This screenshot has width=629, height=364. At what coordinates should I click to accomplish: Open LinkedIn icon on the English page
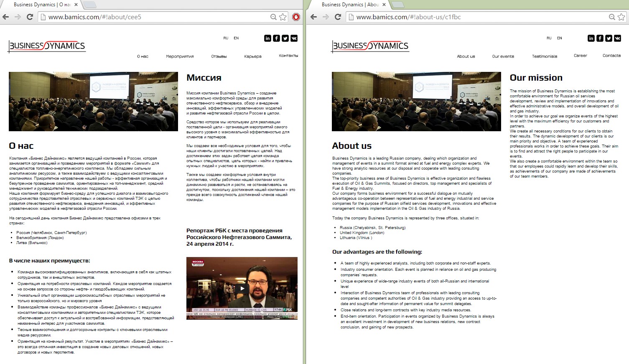[591, 38]
